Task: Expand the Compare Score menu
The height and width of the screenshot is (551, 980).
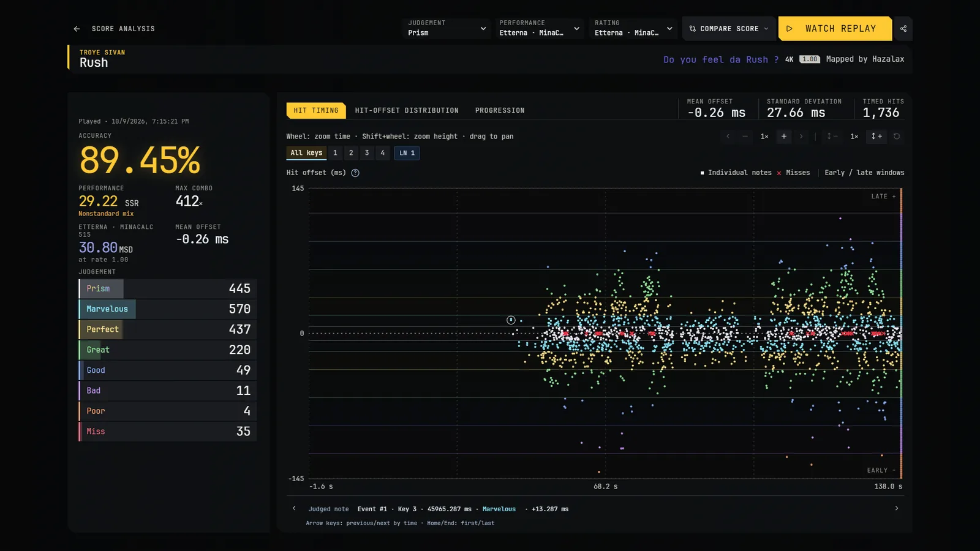Action: point(729,29)
